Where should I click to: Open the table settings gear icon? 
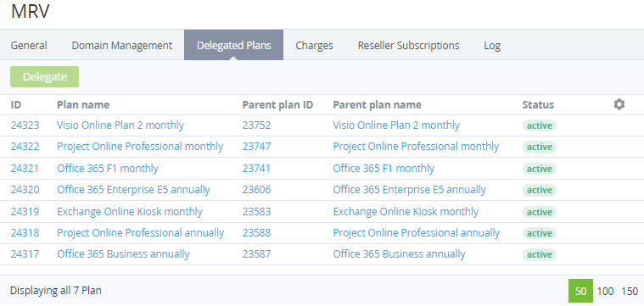(619, 104)
